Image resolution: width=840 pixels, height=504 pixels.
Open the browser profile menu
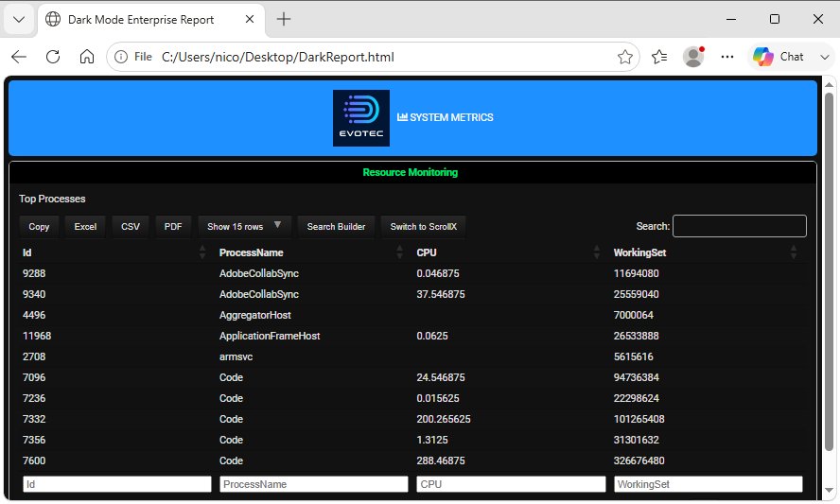(x=693, y=57)
